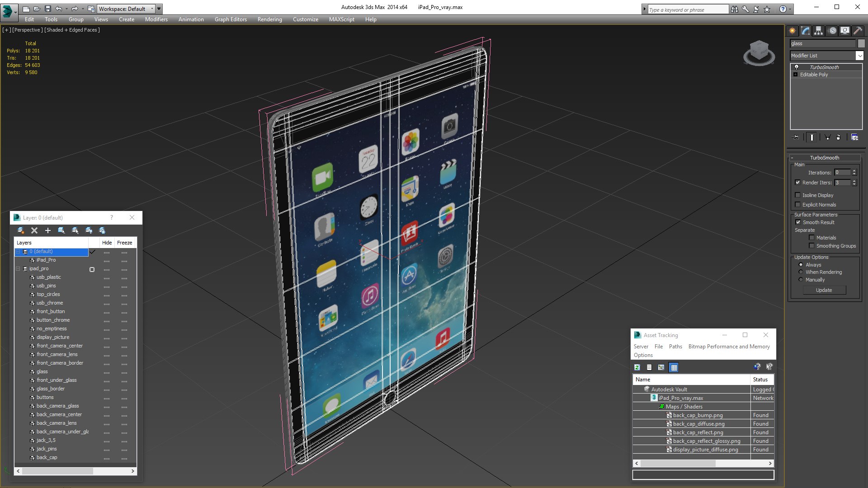This screenshot has height=488, width=868.
Task: Toggle TurboSmooth modifier lightbulb
Action: tap(797, 67)
